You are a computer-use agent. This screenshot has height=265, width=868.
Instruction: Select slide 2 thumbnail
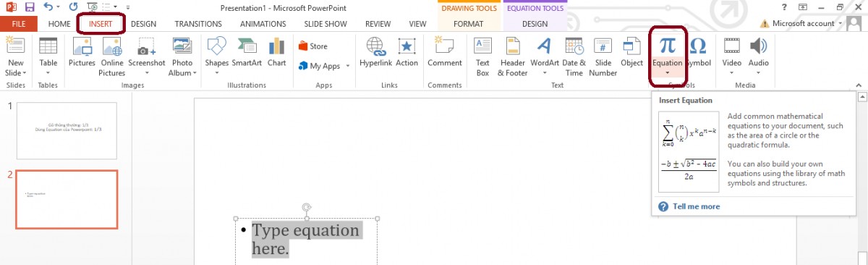67,200
